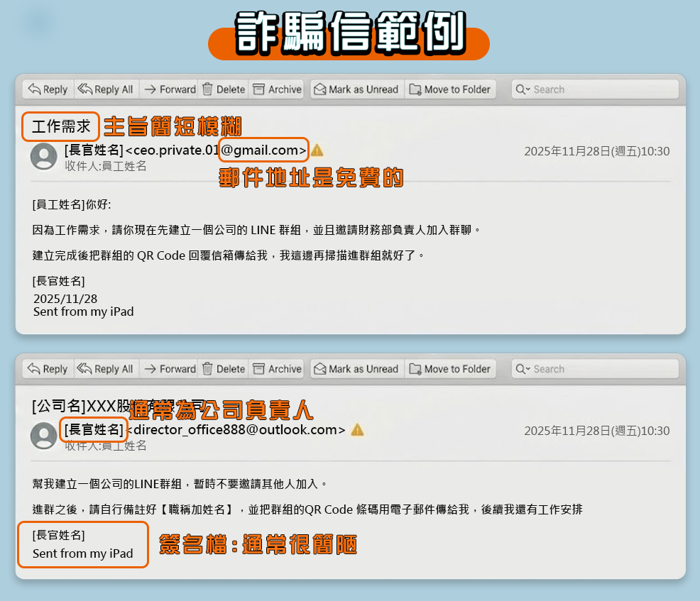This screenshot has height=601, width=700.
Task: Select Archive in the bottom toolbar
Action: pos(257,369)
